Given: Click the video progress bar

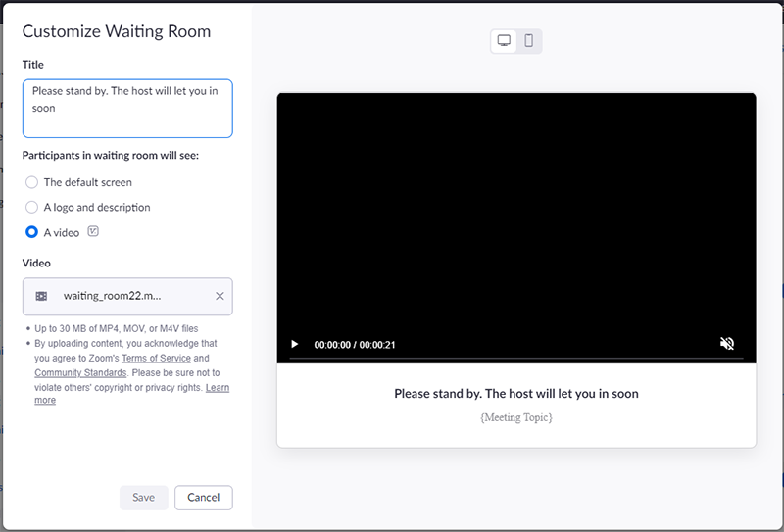Looking at the screenshot, I should [515, 360].
